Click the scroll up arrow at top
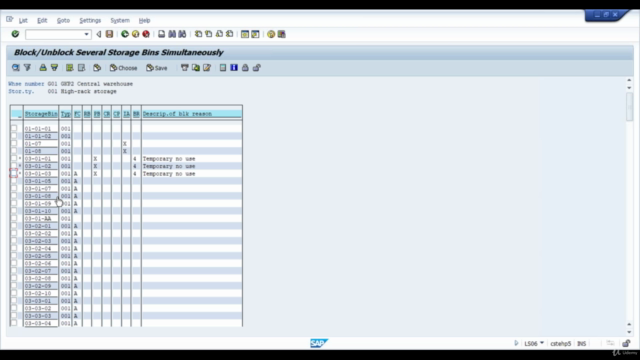The width and height of the screenshot is (640, 360). coord(629,80)
